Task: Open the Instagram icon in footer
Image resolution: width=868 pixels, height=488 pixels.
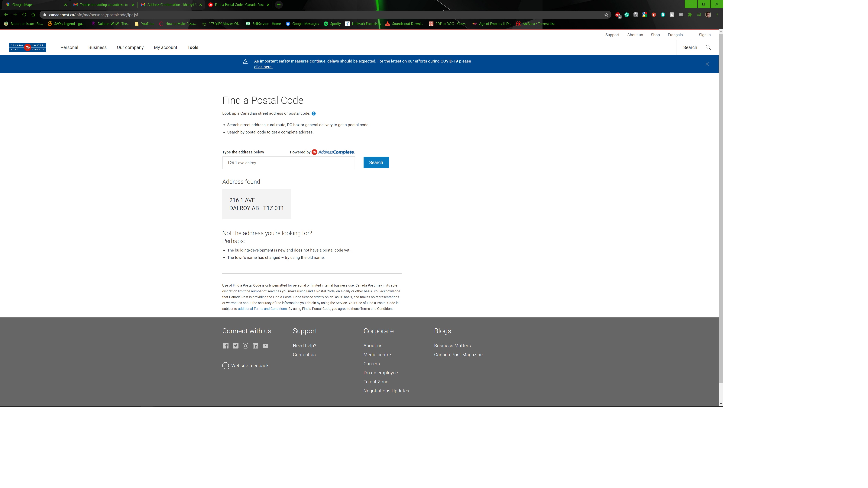Action: pos(245,346)
